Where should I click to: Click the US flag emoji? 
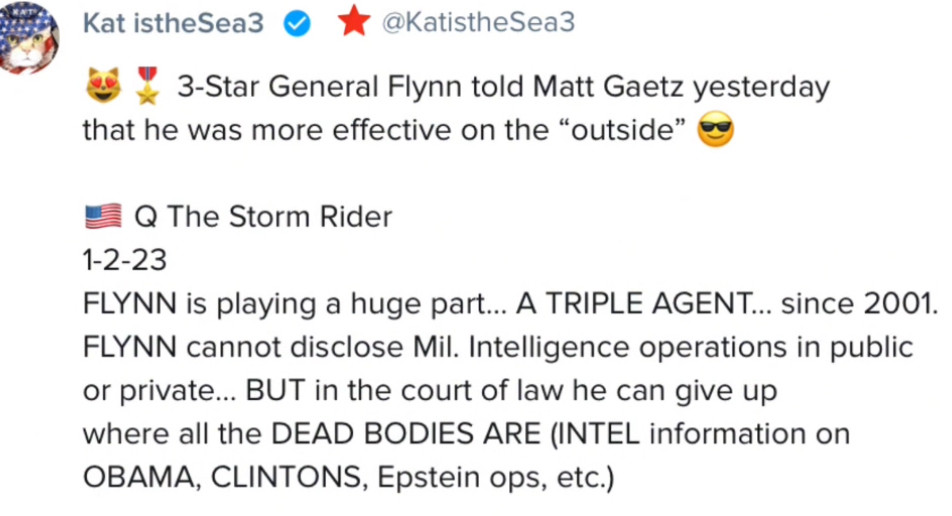click(x=102, y=217)
